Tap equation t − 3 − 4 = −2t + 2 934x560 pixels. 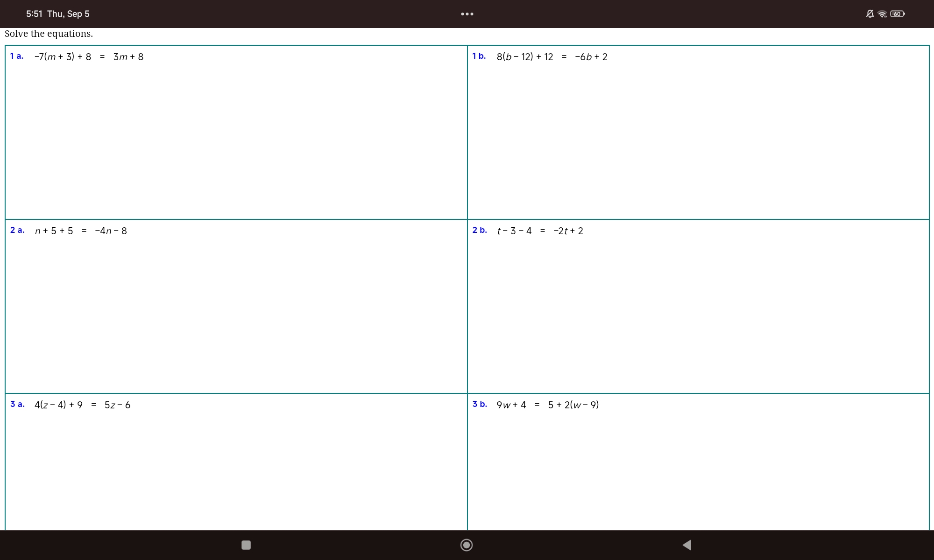click(540, 231)
